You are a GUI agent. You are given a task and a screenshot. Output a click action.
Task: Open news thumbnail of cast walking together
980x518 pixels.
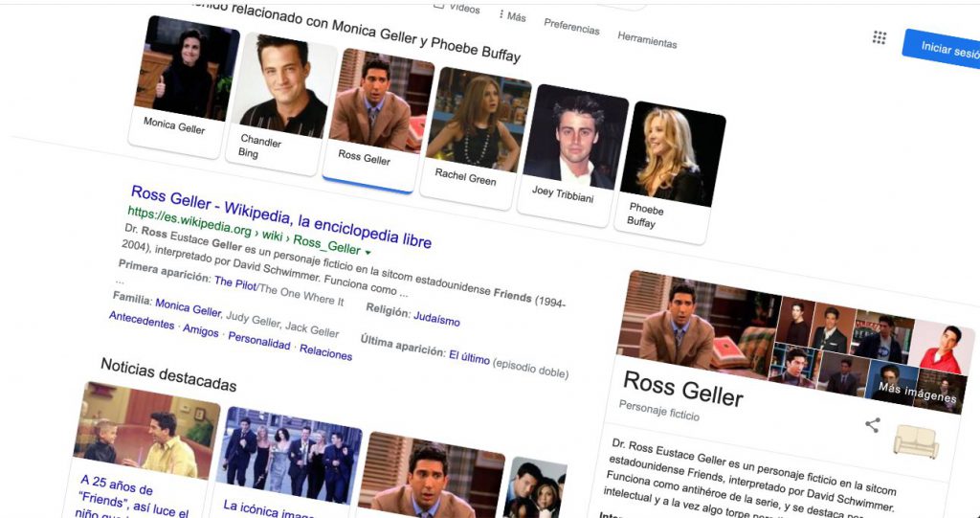click(288, 456)
